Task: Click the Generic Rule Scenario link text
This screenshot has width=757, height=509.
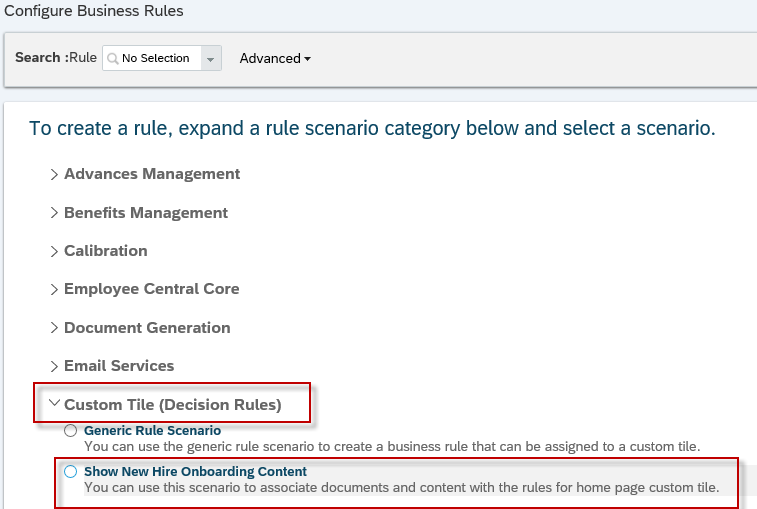Action: tap(153, 430)
